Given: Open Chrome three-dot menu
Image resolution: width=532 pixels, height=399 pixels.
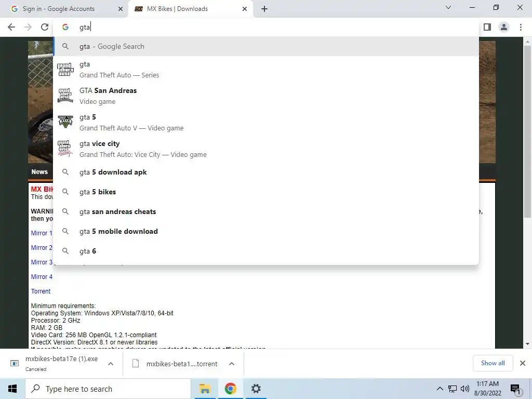Looking at the screenshot, I should point(521,27).
